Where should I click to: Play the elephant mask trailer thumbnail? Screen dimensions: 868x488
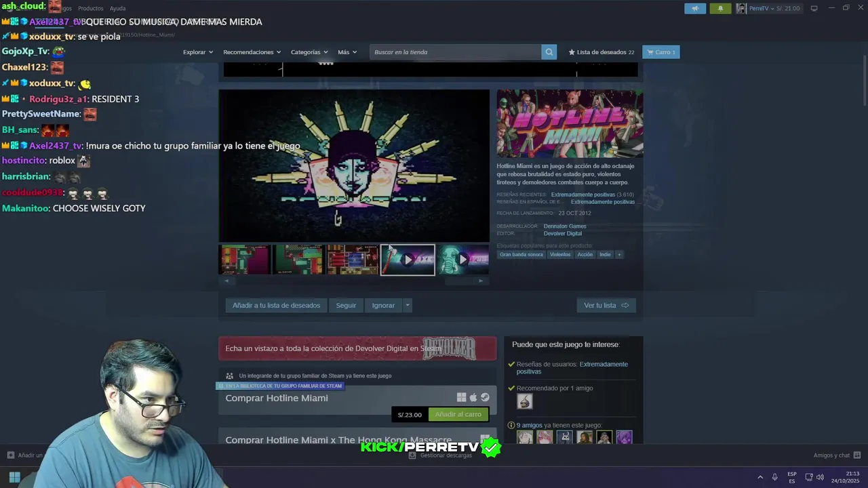point(462,260)
